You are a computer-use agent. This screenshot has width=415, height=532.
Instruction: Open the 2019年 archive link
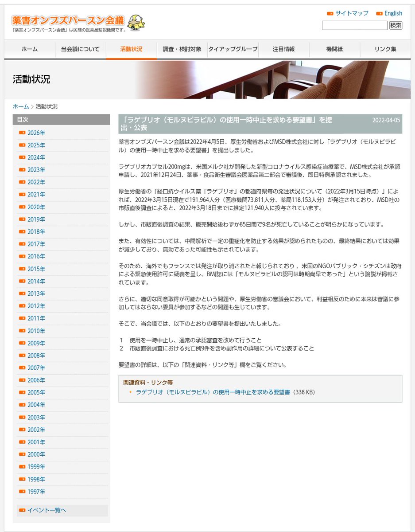pos(36,219)
